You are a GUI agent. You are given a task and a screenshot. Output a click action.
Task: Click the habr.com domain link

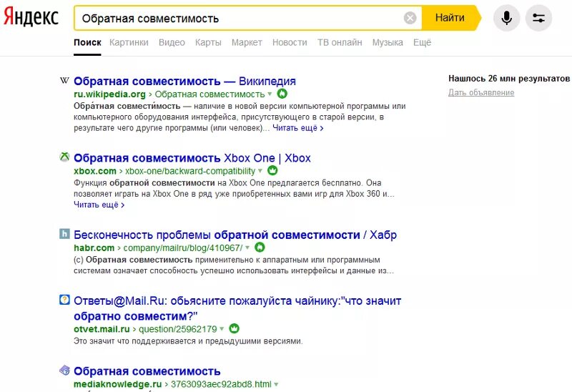pos(94,248)
